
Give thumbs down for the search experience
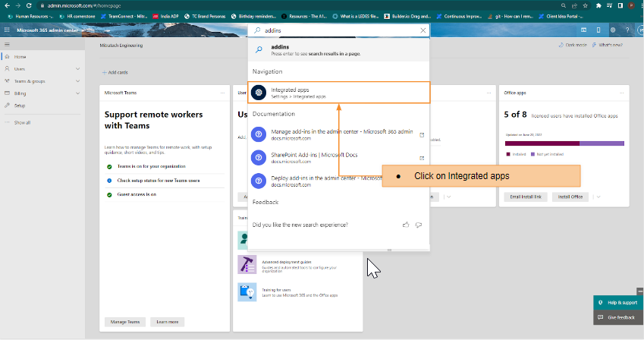pyautogui.click(x=419, y=225)
